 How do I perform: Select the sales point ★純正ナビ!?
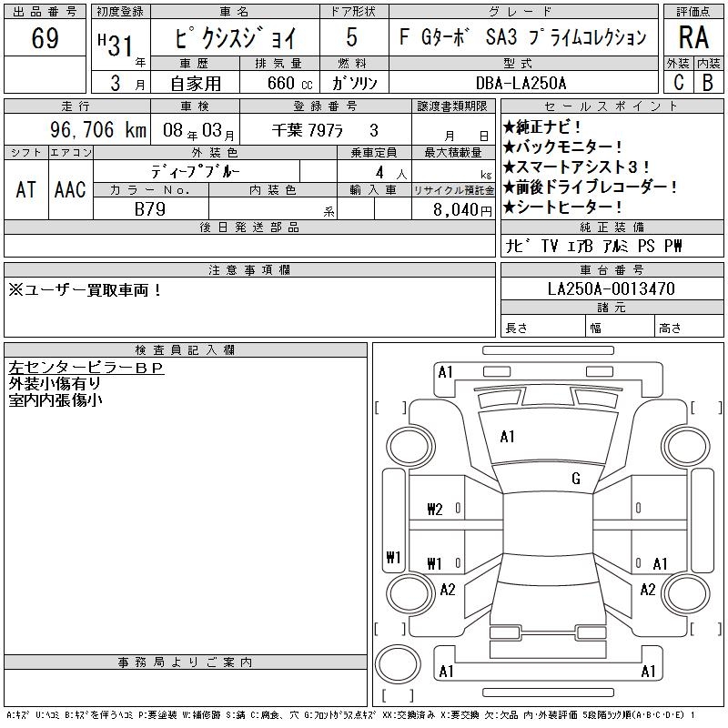tap(542, 126)
